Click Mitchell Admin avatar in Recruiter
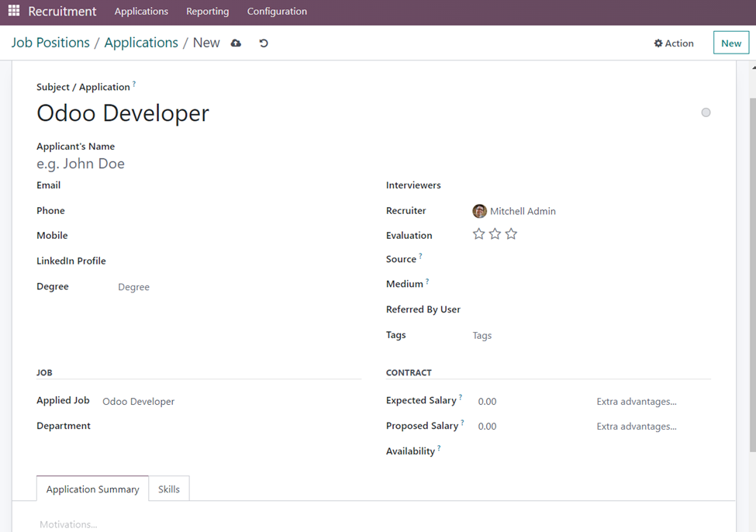Image resolution: width=756 pixels, height=532 pixels. (x=480, y=211)
